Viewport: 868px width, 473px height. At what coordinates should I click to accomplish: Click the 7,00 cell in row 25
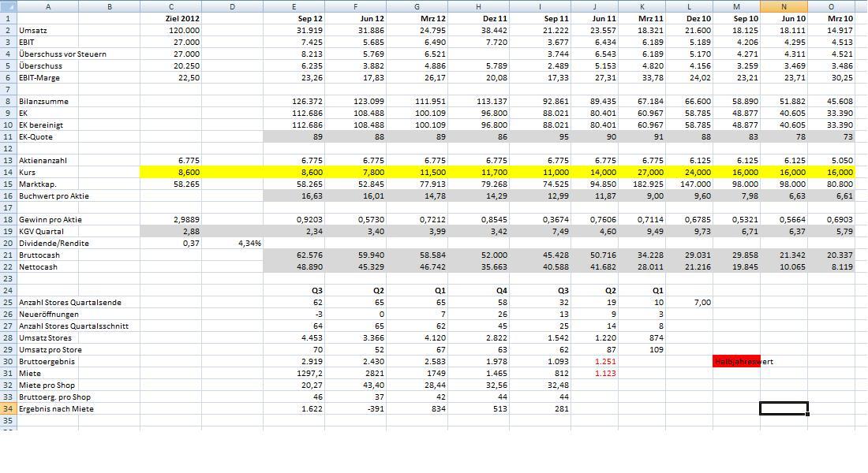(689, 303)
